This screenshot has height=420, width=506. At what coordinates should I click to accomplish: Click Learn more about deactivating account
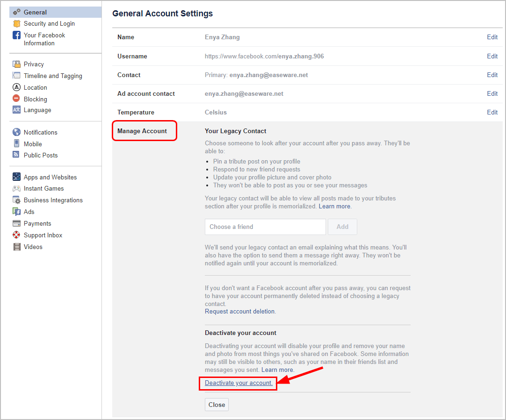[277, 370]
